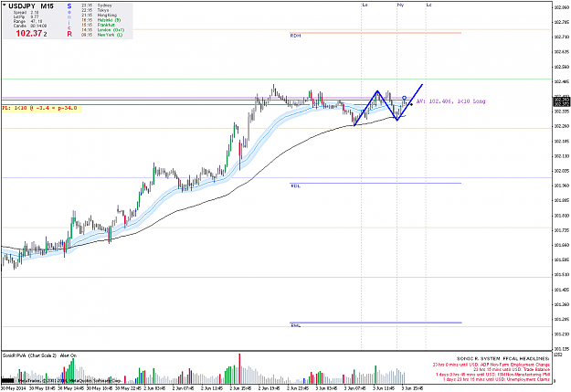571x392 pixels.
Task: Click the blue S of Sonic logo
Action: pyautogui.click(x=69, y=6)
